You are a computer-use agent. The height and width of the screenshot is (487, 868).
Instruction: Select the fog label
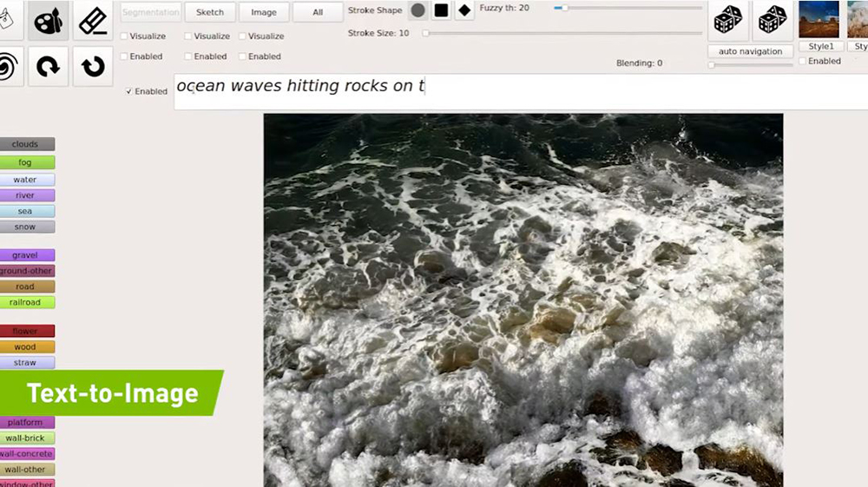(25, 162)
